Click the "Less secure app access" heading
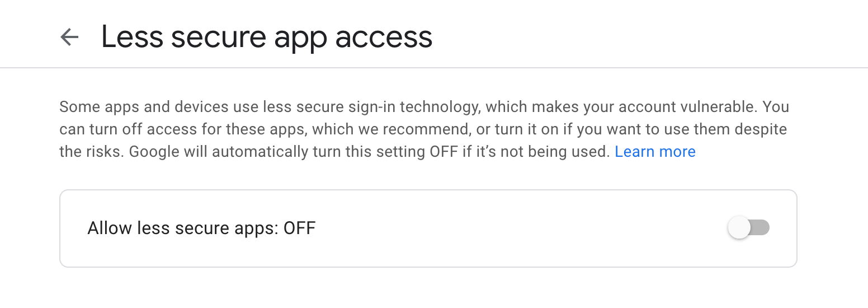The image size is (868, 308). [x=266, y=38]
